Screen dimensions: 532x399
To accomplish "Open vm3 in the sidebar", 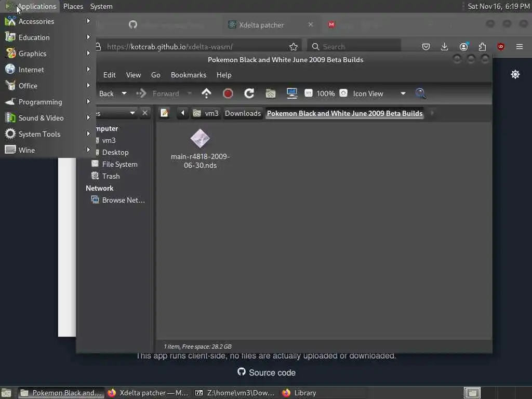I will pos(109,140).
